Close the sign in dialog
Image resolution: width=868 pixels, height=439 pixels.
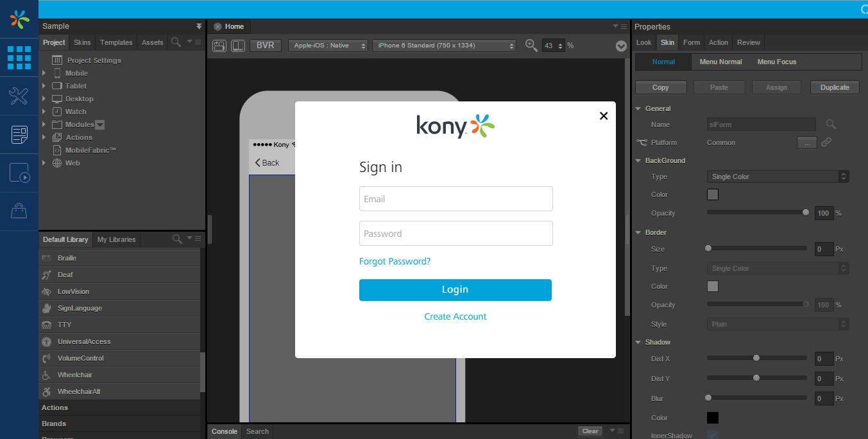(x=603, y=116)
